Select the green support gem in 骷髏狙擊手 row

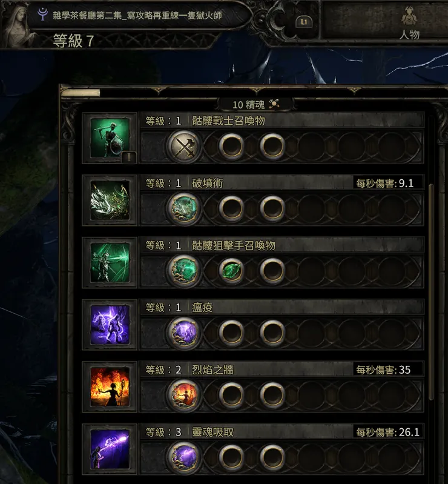coord(231,270)
